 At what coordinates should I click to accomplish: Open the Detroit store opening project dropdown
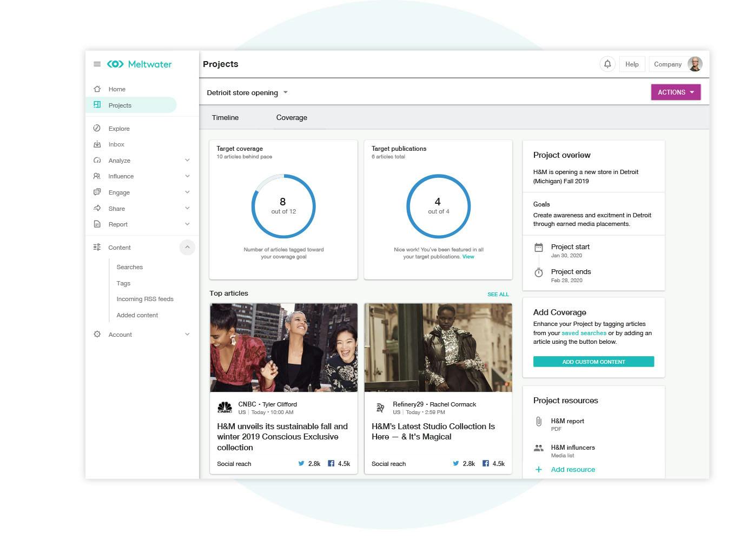247,92
